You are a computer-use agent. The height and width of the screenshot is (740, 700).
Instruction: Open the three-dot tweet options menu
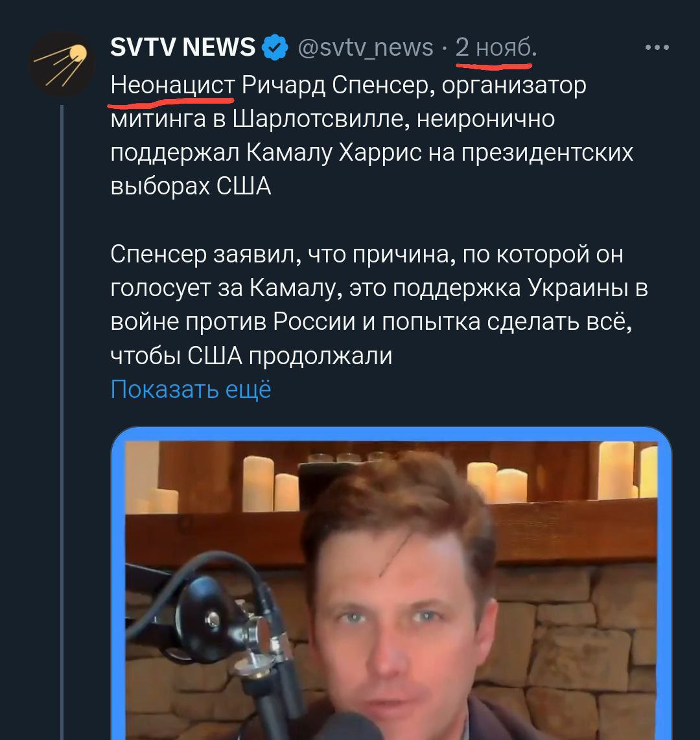point(657,47)
